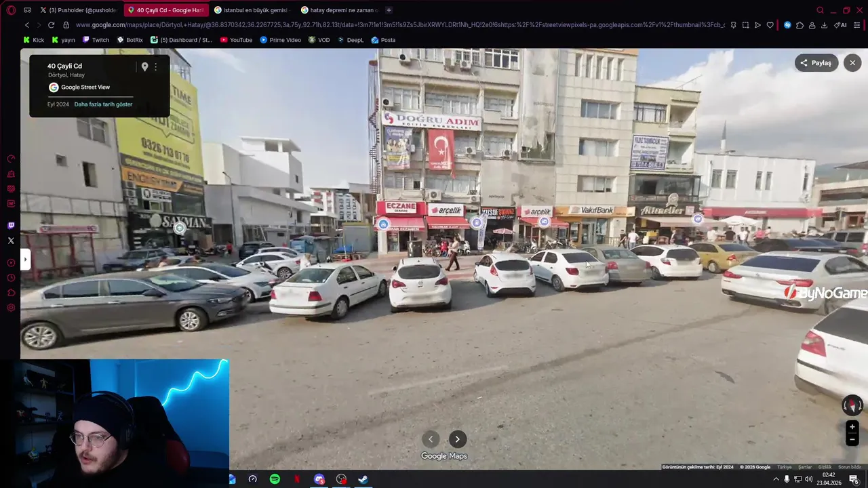This screenshot has height=488, width=868.
Task: Go back with the browser back arrow
Action: (x=27, y=25)
